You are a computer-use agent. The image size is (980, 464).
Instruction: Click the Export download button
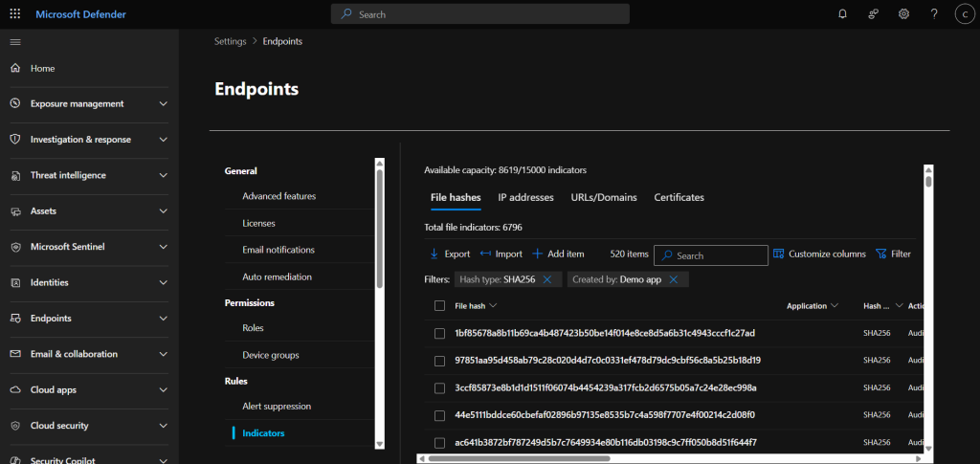coord(450,254)
